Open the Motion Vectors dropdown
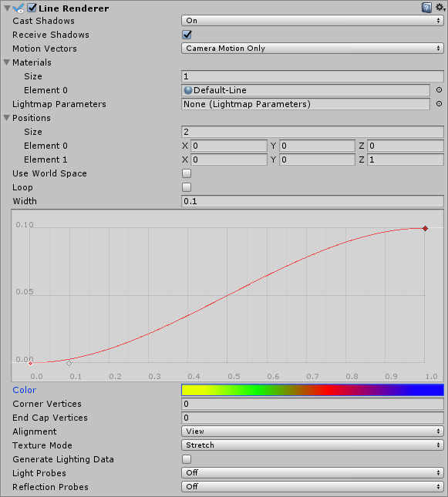 [312, 49]
